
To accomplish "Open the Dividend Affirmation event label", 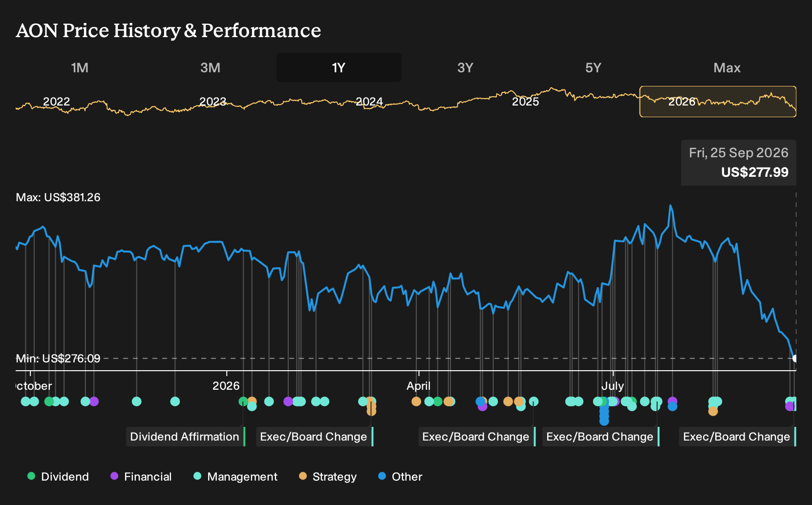I will click(x=186, y=437).
